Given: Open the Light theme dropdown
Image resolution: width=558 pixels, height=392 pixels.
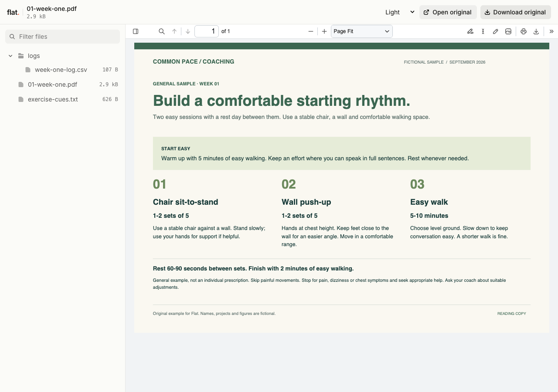Looking at the screenshot, I should pos(399,12).
